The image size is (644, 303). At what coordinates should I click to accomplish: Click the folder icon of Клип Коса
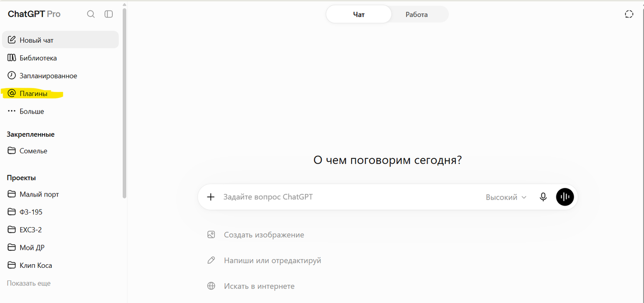[x=12, y=265]
